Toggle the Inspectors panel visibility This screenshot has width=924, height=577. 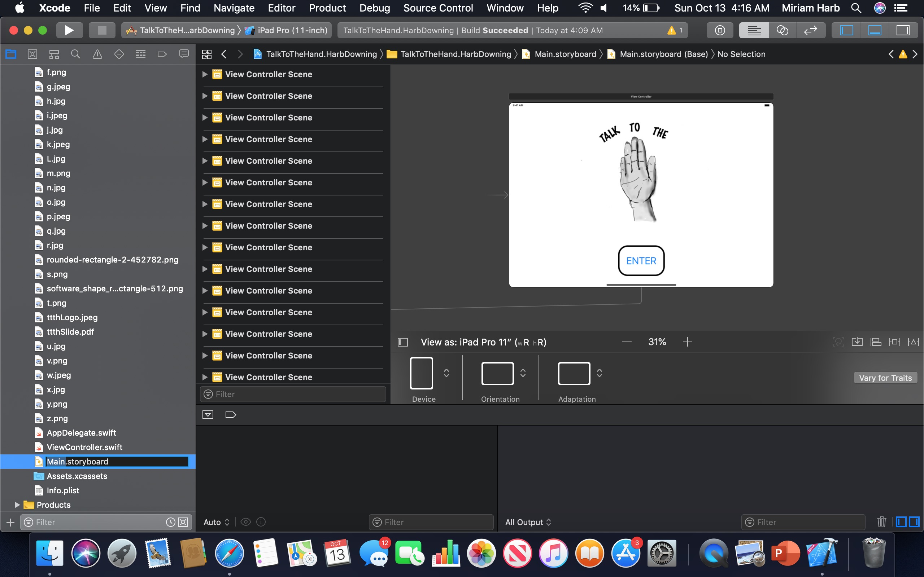903,30
